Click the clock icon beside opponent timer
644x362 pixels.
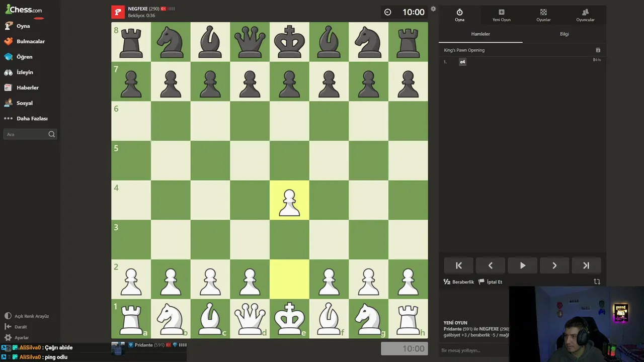click(x=387, y=12)
